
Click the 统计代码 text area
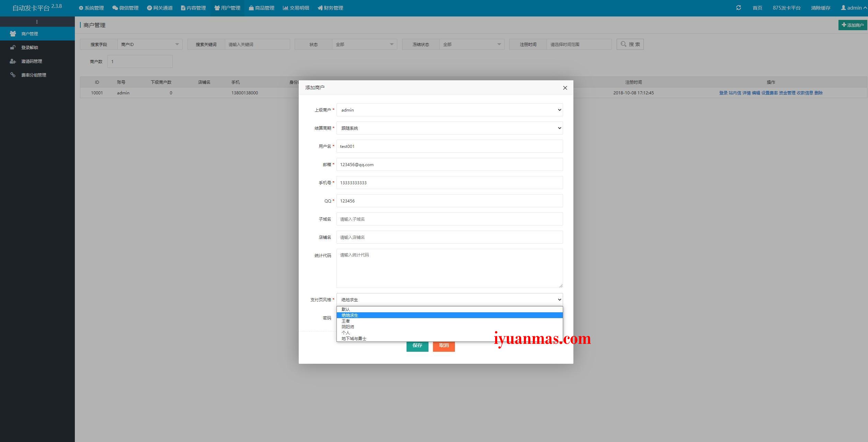click(x=449, y=268)
